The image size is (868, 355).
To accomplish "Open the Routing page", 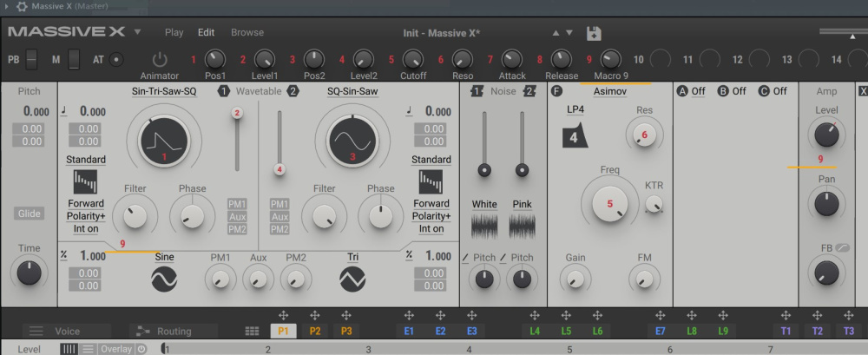I will click(x=174, y=332).
